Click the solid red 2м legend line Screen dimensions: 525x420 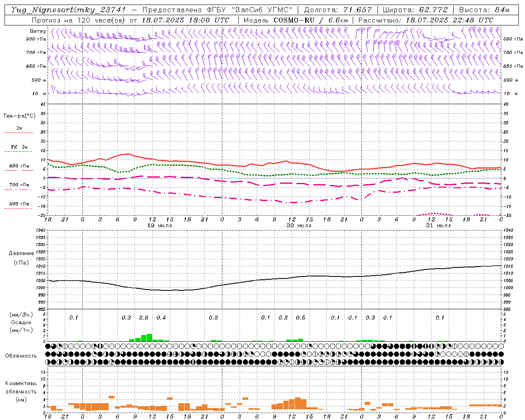[19, 132]
